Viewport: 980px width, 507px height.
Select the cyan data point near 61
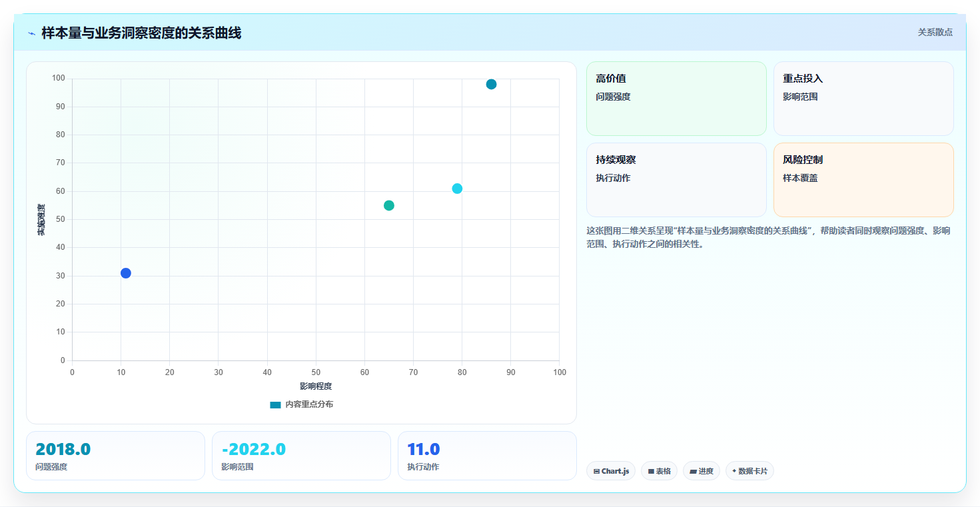pyautogui.click(x=457, y=189)
